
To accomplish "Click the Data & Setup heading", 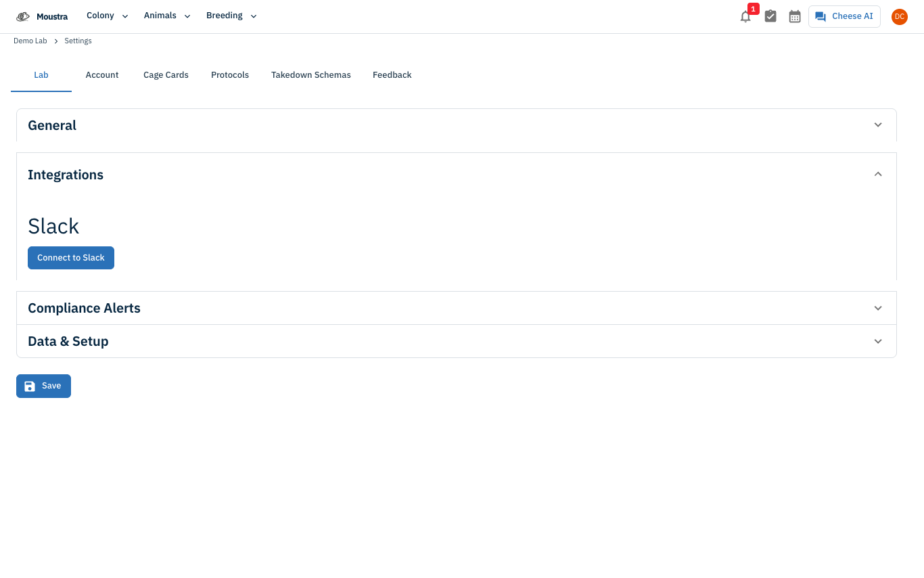I will pyautogui.click(x=68, y=341).
